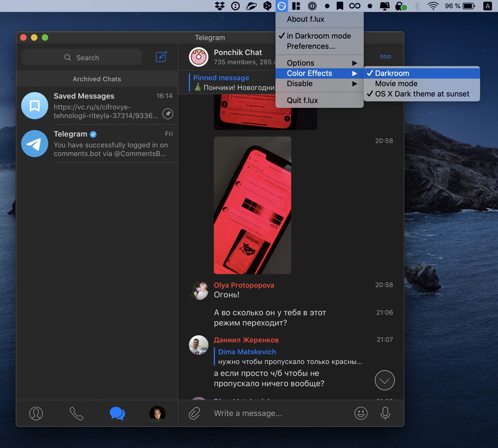
Task: Click the message 'Огонь!'
Action: point(226,295)
